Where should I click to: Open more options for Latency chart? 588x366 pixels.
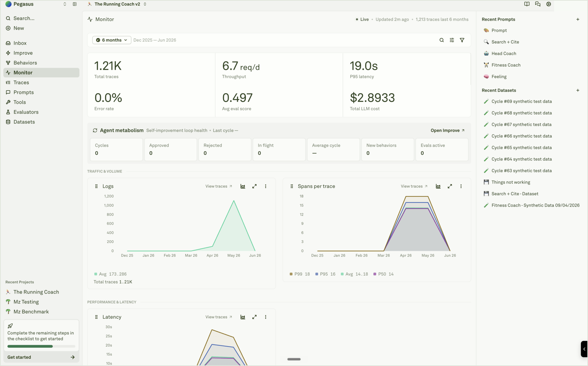click(x=266, y=317)
